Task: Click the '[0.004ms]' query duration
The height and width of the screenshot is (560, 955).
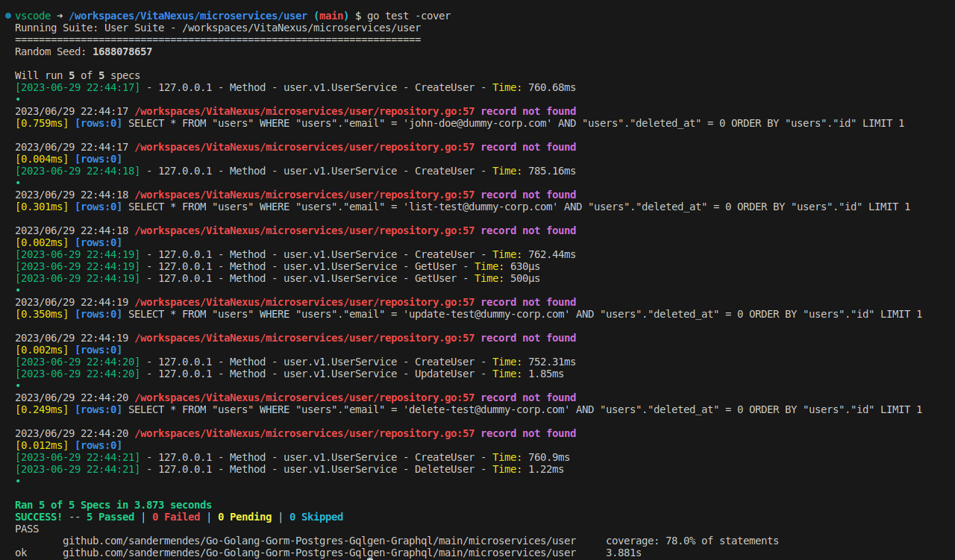Action: coord(42,159)
